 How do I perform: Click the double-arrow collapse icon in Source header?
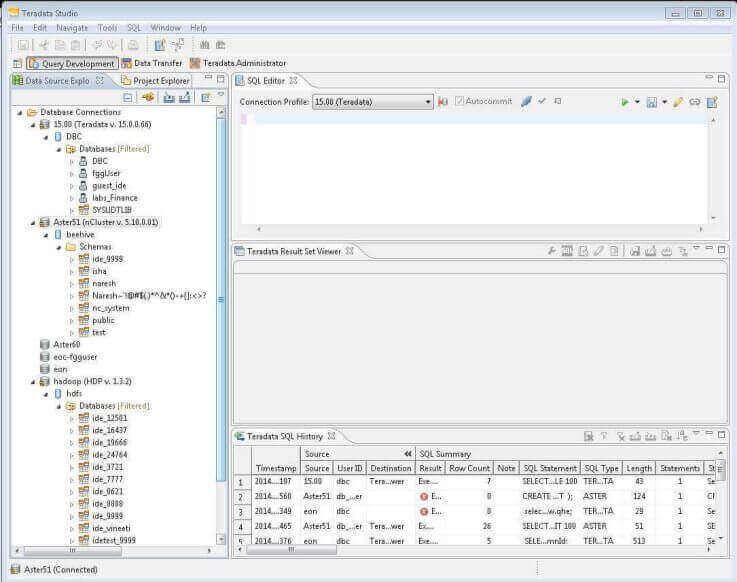pos(408,454)
